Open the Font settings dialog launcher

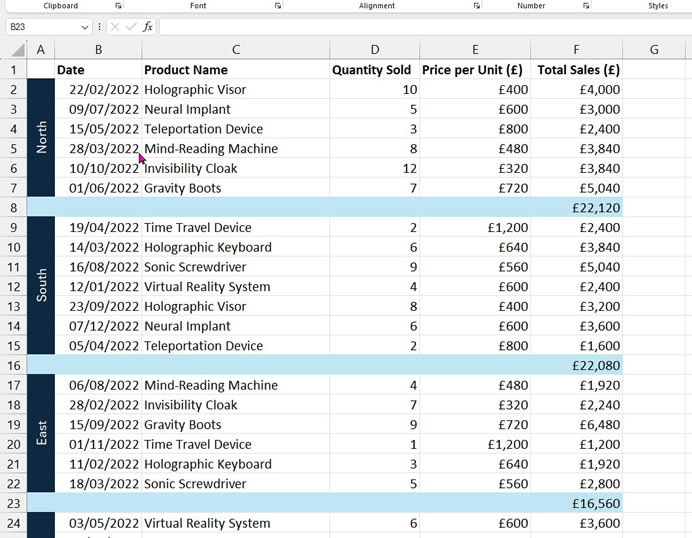click(x=278, y=6)
